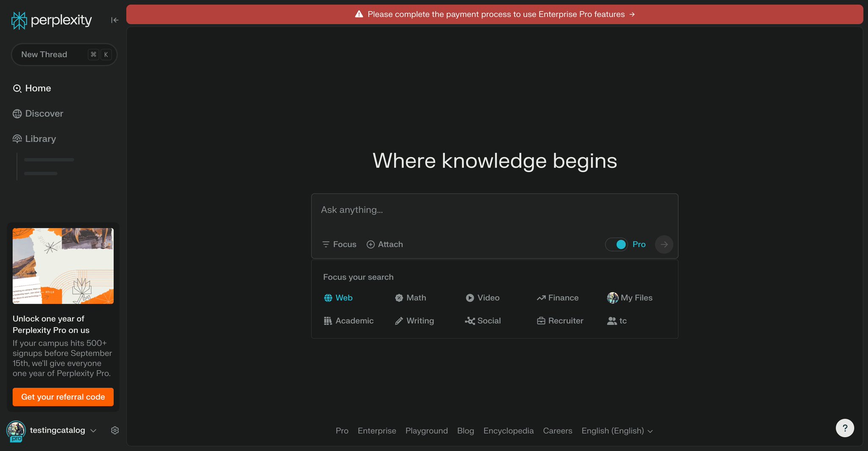Image resolution: width=868 pixels, height=451 pixels.
Task: Open payment process warning banner
Action: coord(495,14)
